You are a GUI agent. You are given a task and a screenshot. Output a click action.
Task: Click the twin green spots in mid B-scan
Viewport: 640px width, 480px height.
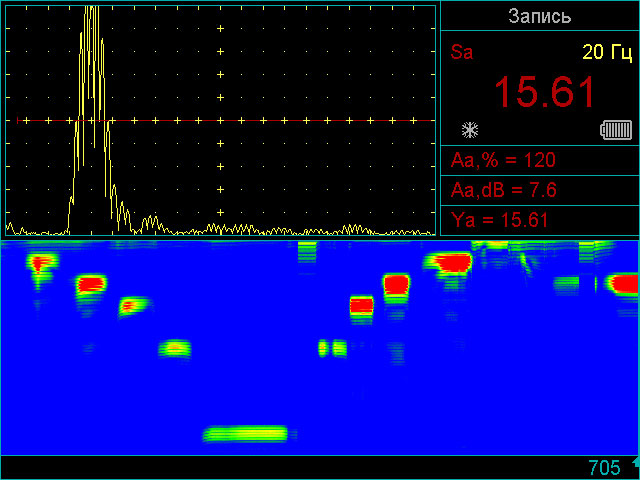coord(331,348)
